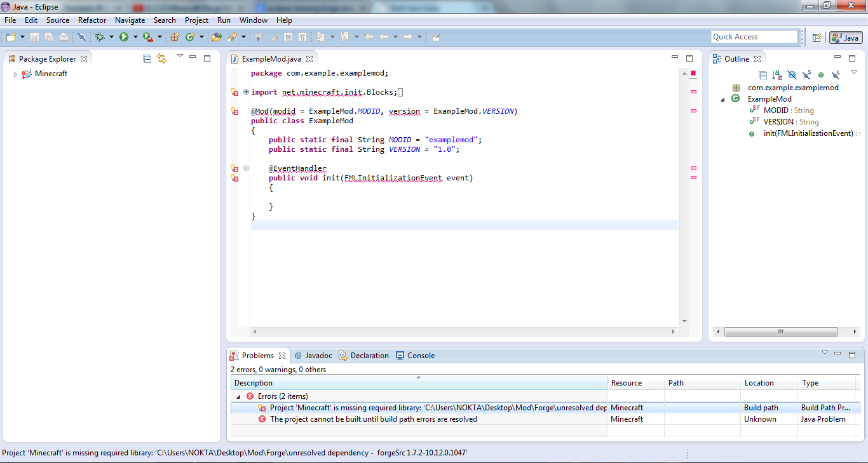Click the Run External Tools icon
Screen dimensions: 868x463
pos(147,37)
